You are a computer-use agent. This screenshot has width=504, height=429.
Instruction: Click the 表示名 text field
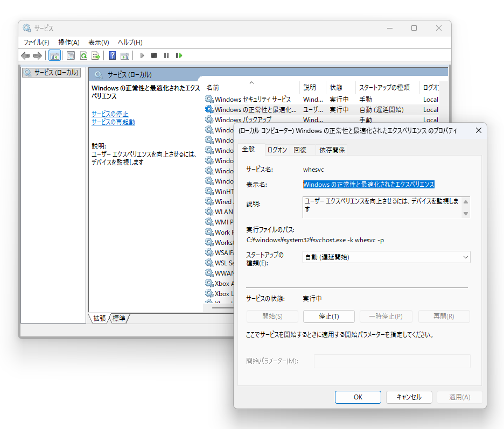[x=369, y=185]
